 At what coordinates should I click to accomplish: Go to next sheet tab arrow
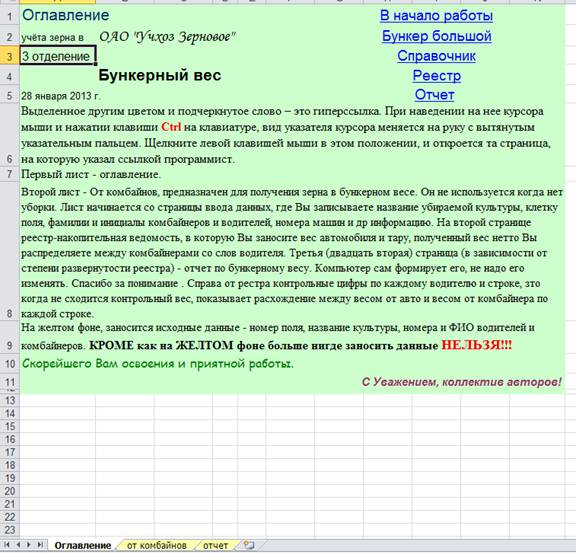point(29,545)
